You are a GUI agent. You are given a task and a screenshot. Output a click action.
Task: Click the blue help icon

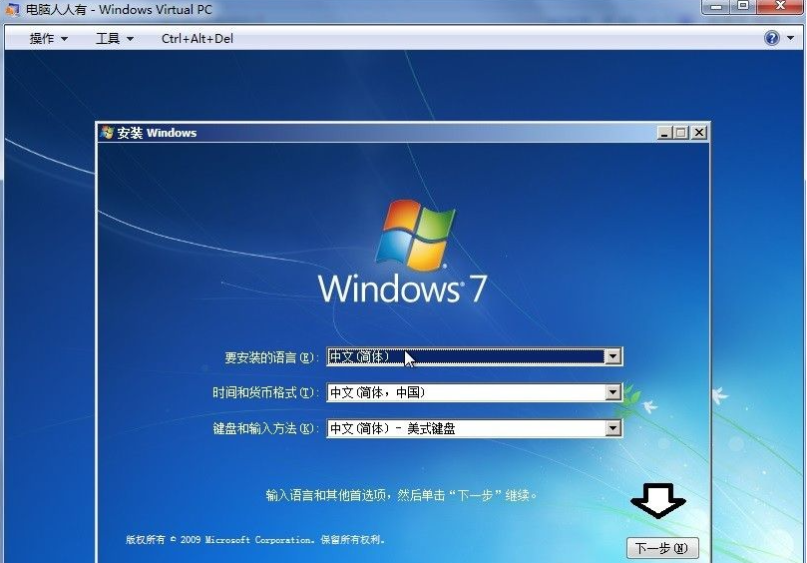(x=771, y=38)
